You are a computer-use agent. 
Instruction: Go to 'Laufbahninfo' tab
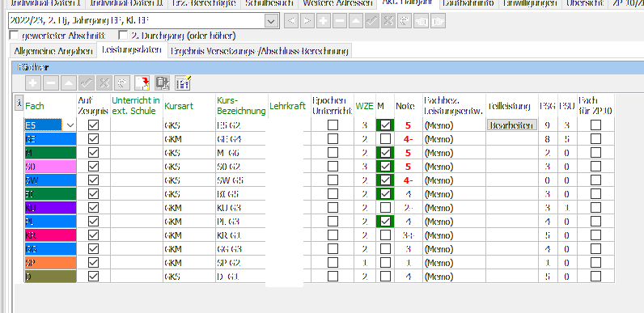[468, 3]
